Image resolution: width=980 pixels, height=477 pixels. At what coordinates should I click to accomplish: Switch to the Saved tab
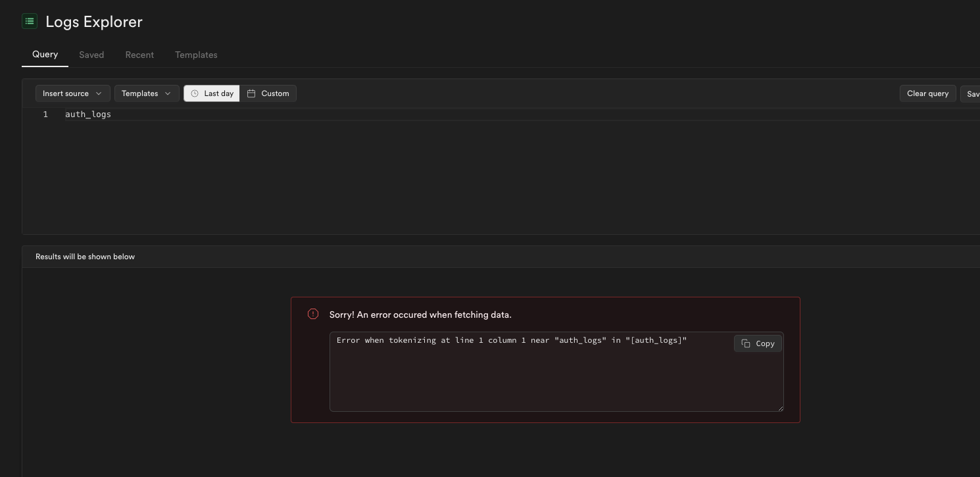click(x=91, y=55)
